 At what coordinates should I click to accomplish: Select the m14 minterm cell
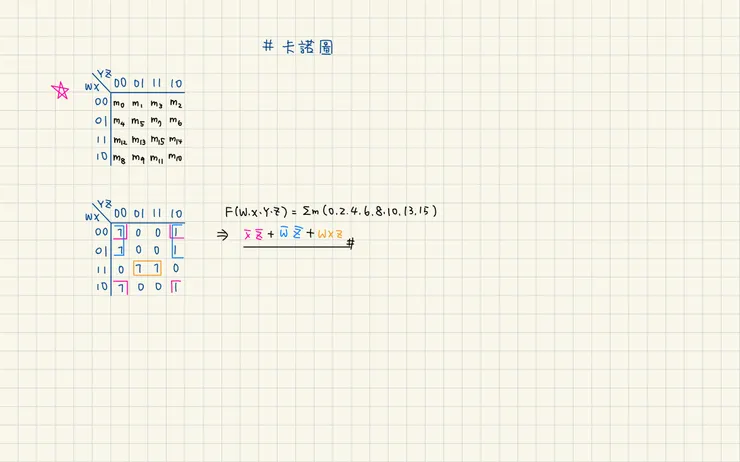[x=176, y=140]
